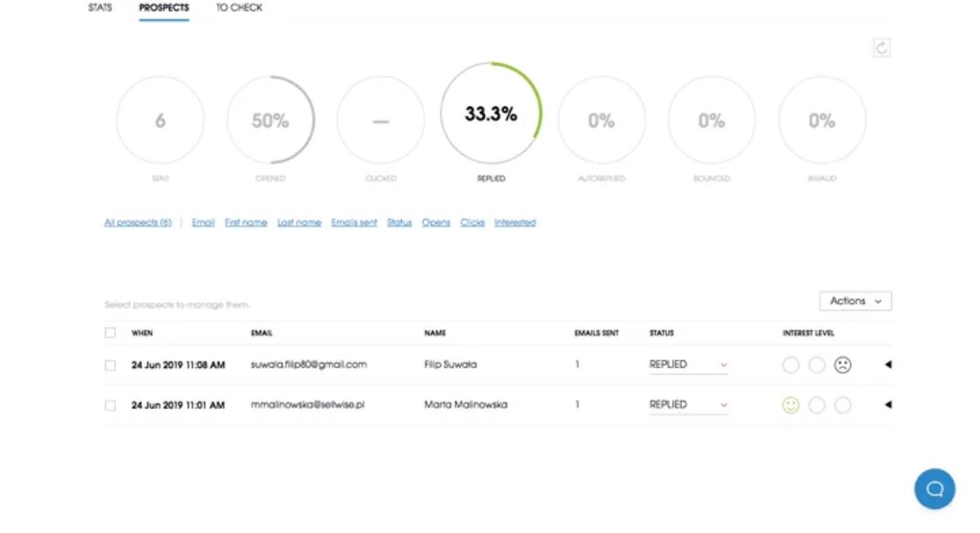The image size is (980, 533).
Task: Open status dropdown for Marta Malinowska
Action: [x=688, y=405]
